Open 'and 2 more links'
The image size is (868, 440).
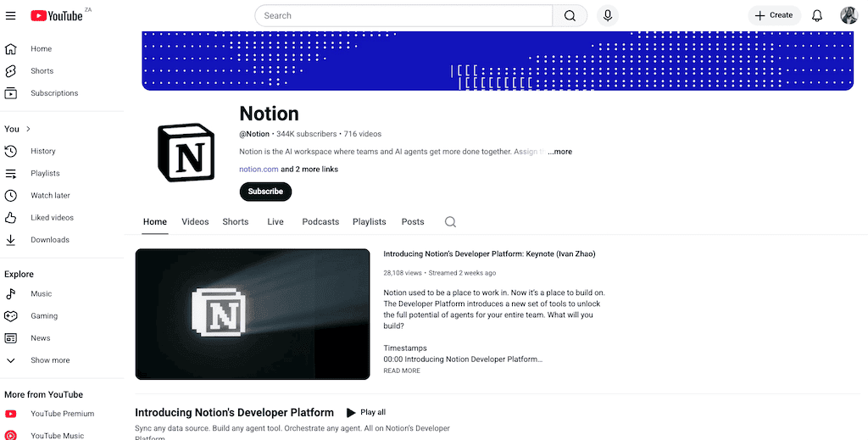click(x=309, y=170)
